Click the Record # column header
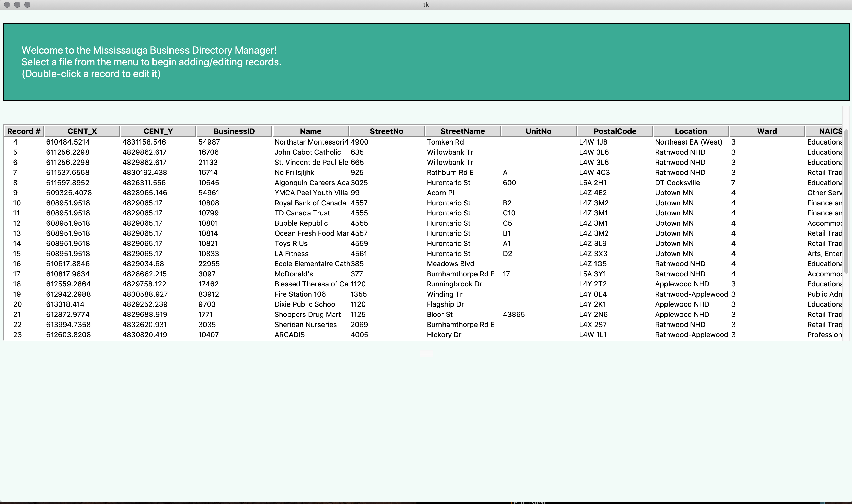This screenshot has height=504, width=852. 24,131
